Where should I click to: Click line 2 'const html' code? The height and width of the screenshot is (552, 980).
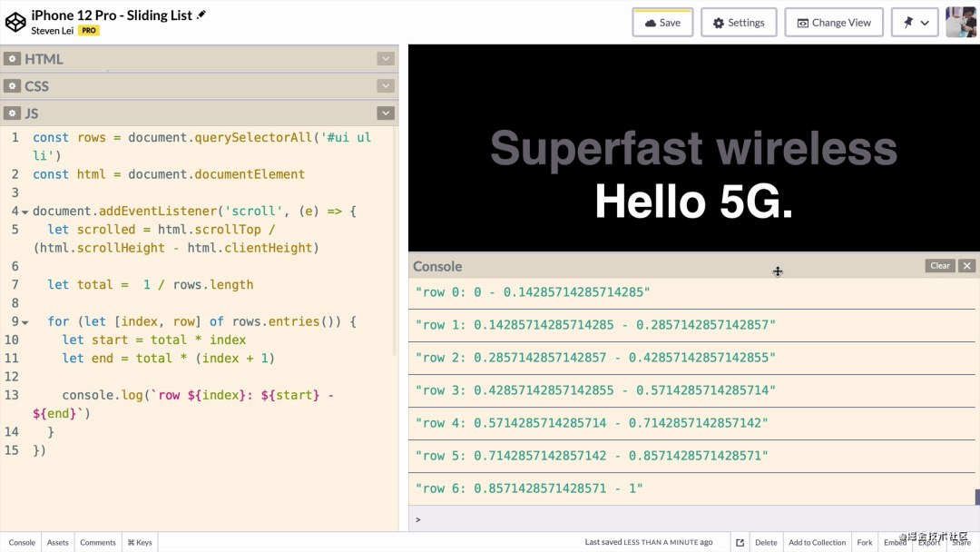[169, 174]
